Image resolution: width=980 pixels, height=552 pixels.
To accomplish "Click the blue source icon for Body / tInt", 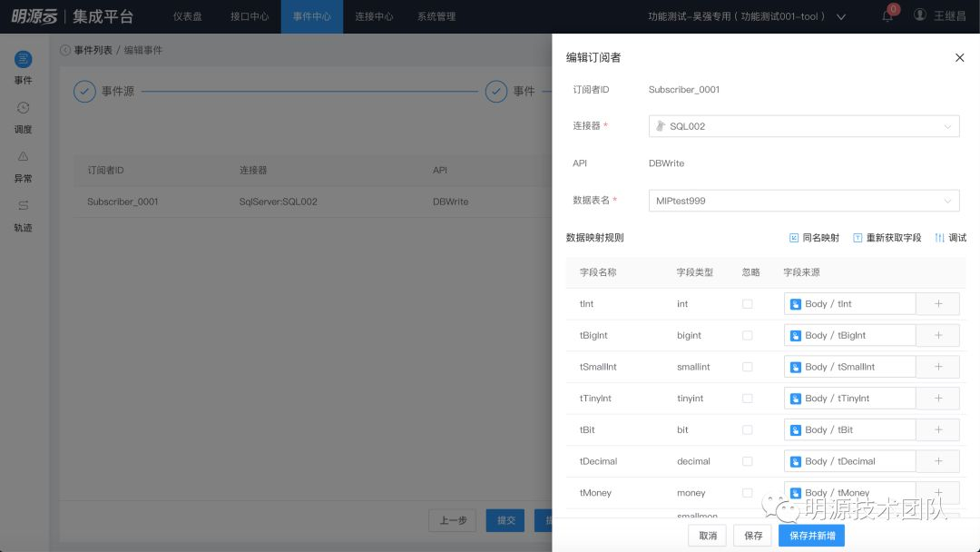I will 796,304.
